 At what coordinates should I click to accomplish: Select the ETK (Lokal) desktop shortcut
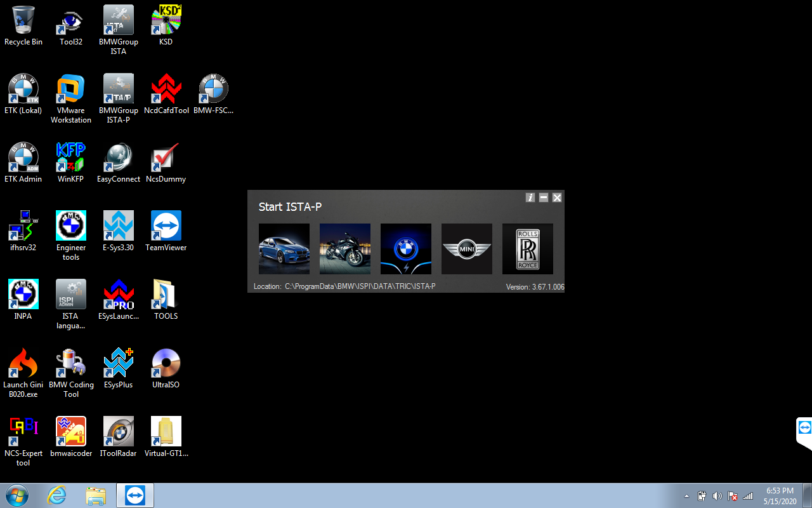point(23,94)
